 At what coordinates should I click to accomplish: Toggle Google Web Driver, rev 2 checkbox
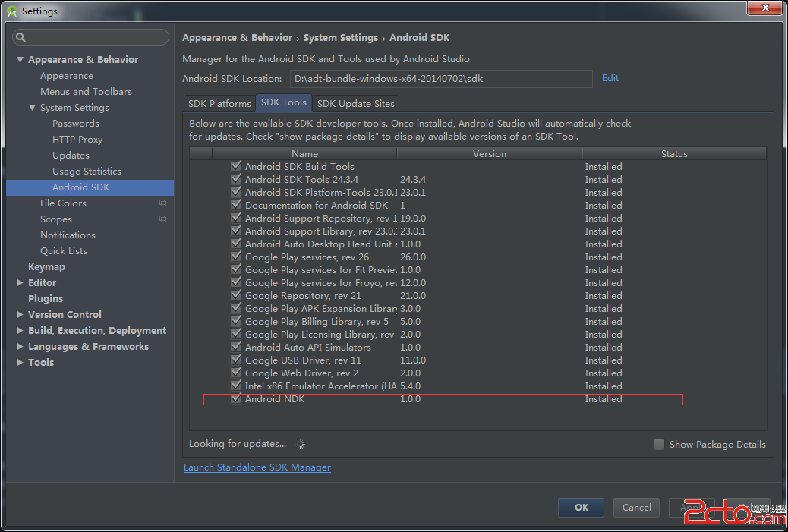235,373
